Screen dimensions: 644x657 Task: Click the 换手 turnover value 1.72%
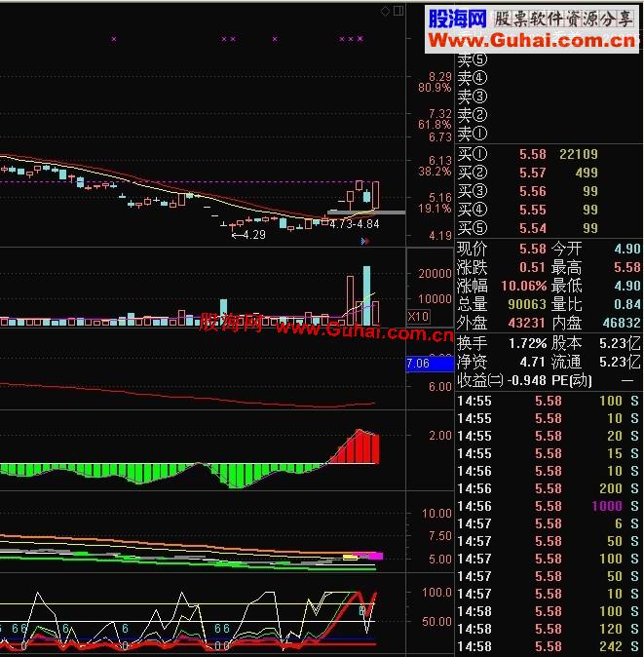pyautogui.click(x=528, y=343)
